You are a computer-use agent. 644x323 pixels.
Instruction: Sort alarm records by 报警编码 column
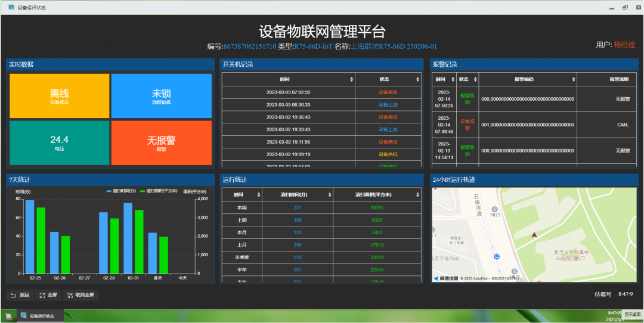coord(527,79)
